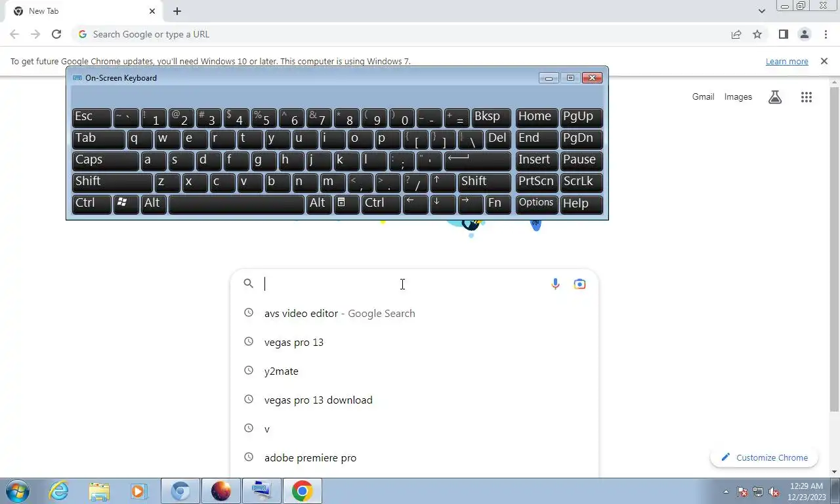Toggle the left Shift key
Viewport: 840px width, 504px height.
[x=112, y=182]
